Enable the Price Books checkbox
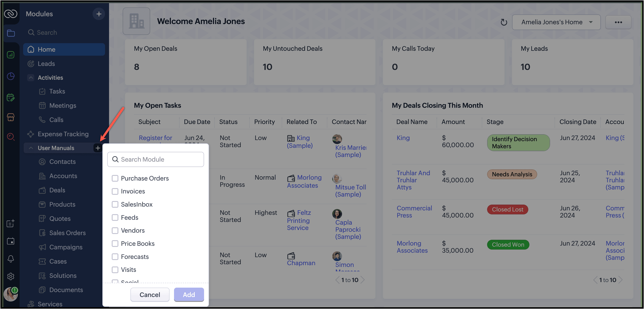Screen dimensions: 644x309 [115, 244]
